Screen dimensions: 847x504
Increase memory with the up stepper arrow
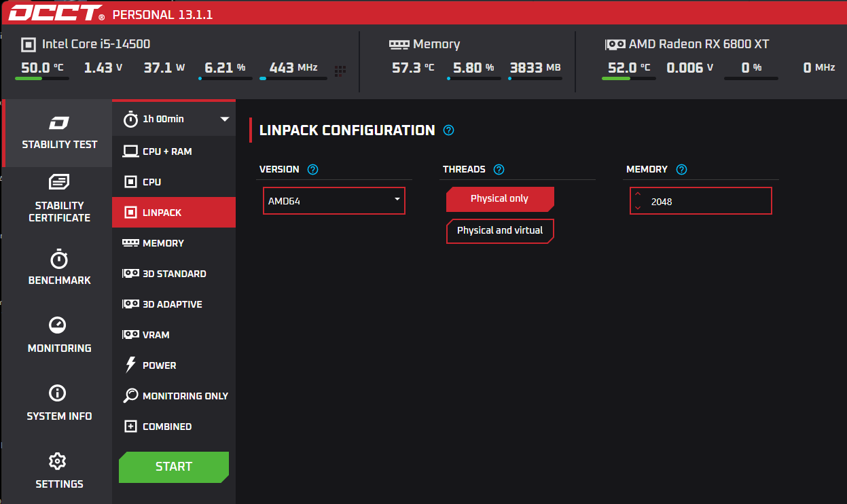638,195
